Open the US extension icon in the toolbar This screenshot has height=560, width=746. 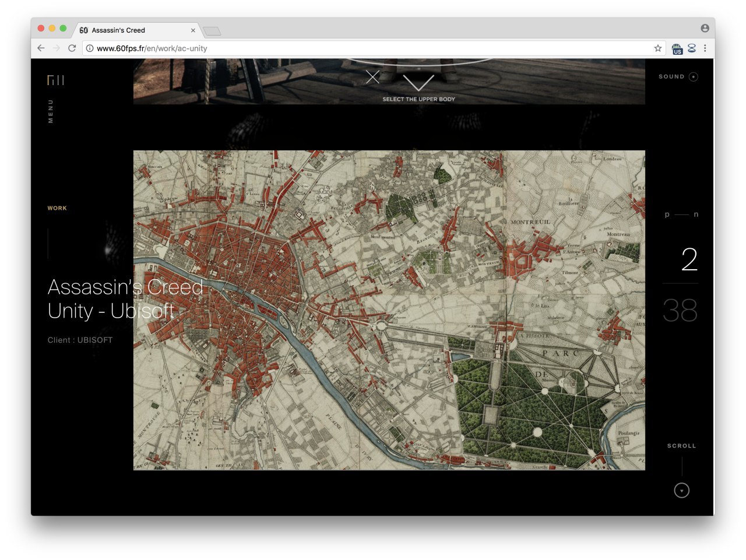coord(677,49)
